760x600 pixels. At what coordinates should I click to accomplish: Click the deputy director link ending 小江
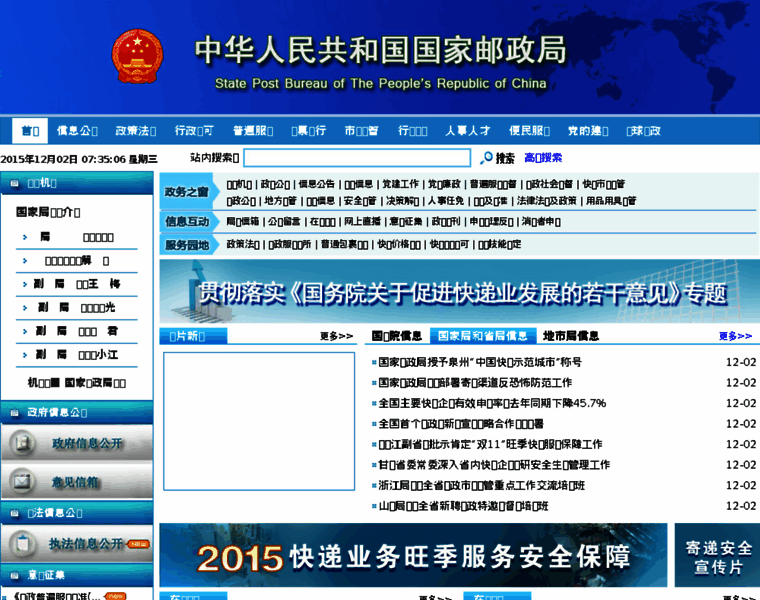(x=77, y=355)
